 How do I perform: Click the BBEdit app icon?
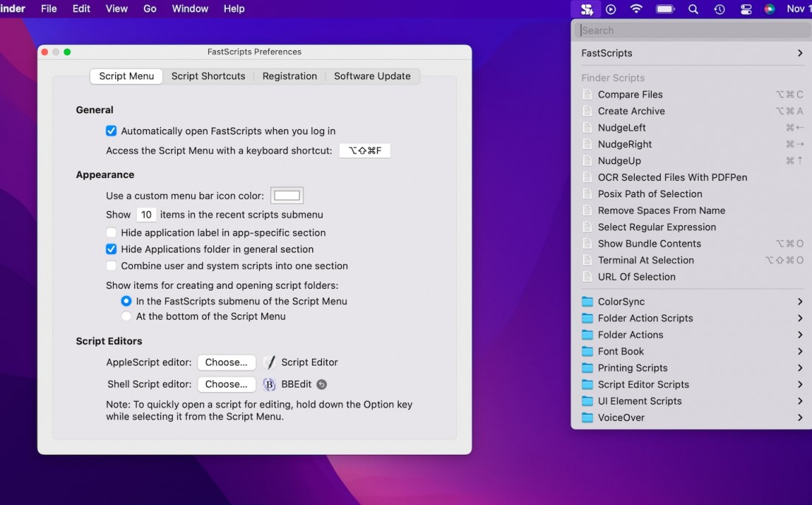click(x=269, y=385)
